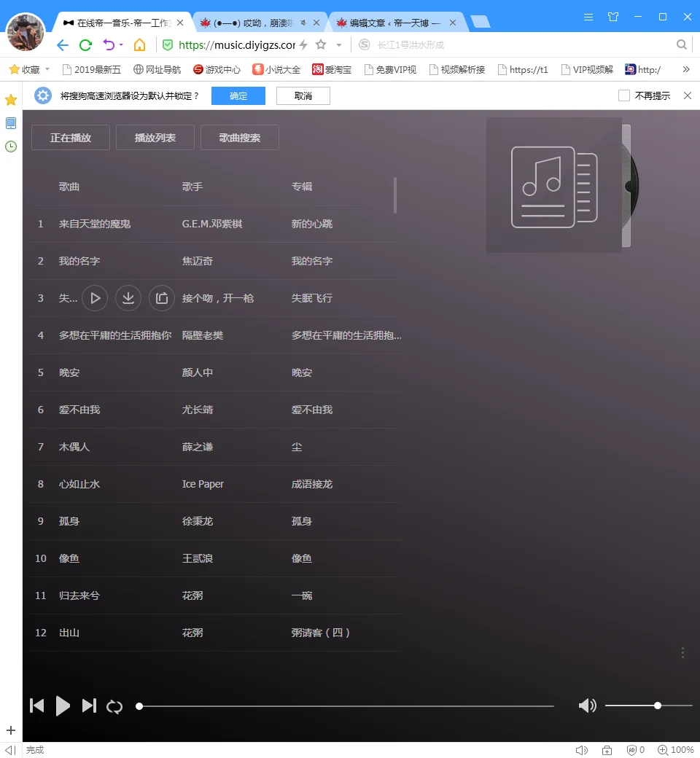Open the sidebar blue tablet icon
Screen dimensions: 700x758
pos(11,123)
